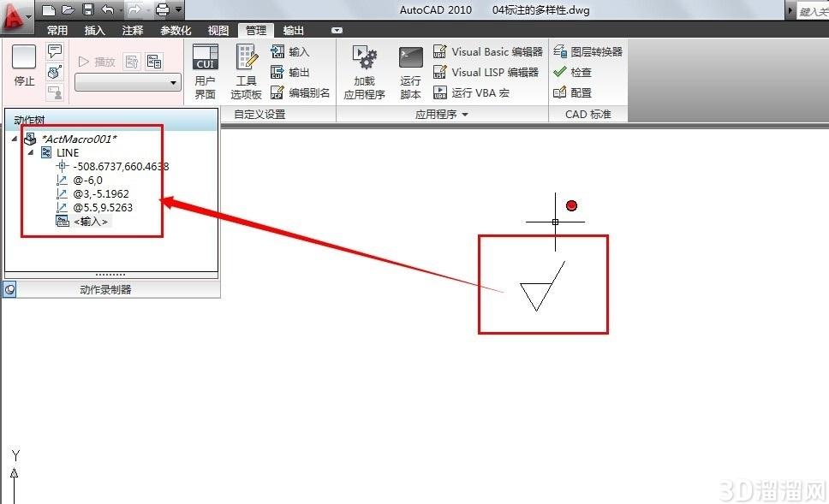This screenshot has height=504, width=829.
Task: Toggle the ribbon minimize button
Action: click(337, 31)
